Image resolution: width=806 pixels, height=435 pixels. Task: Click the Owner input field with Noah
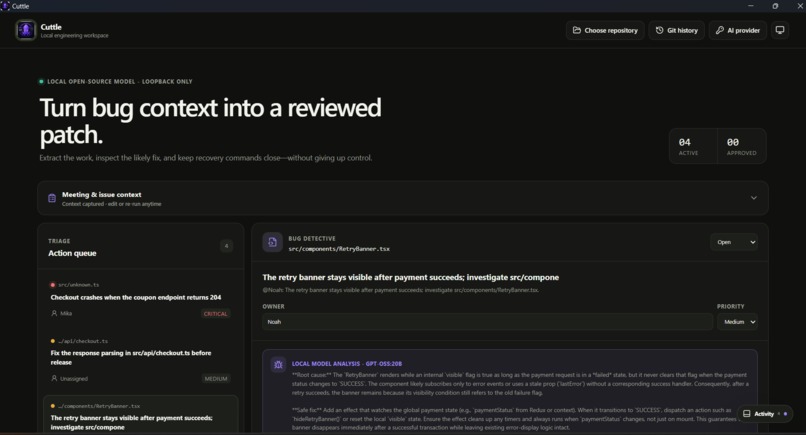pos(487,322)
